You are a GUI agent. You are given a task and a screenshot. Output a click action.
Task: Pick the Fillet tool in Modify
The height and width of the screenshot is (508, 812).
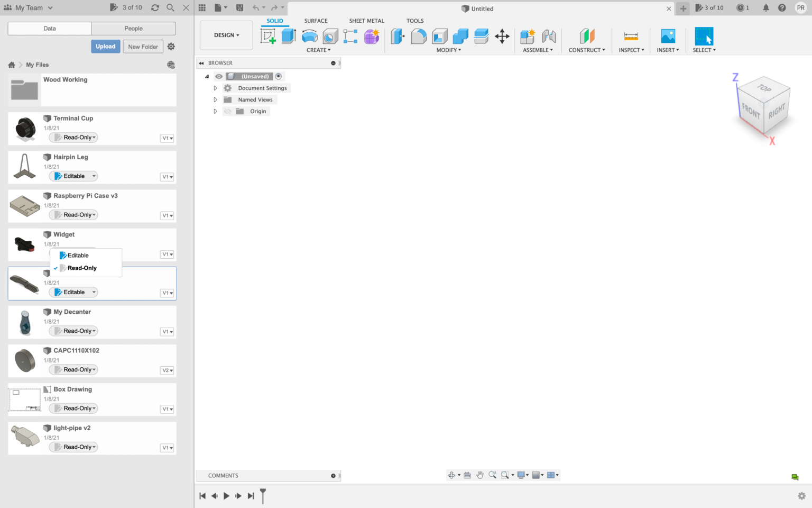pyautogui.click(x=419, y=36)
